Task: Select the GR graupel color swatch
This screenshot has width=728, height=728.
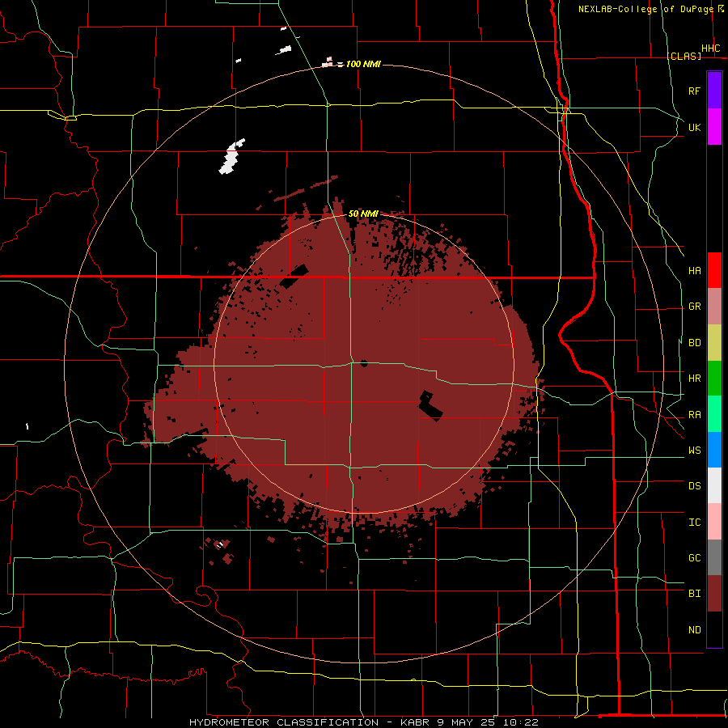Action: point(714,307)
